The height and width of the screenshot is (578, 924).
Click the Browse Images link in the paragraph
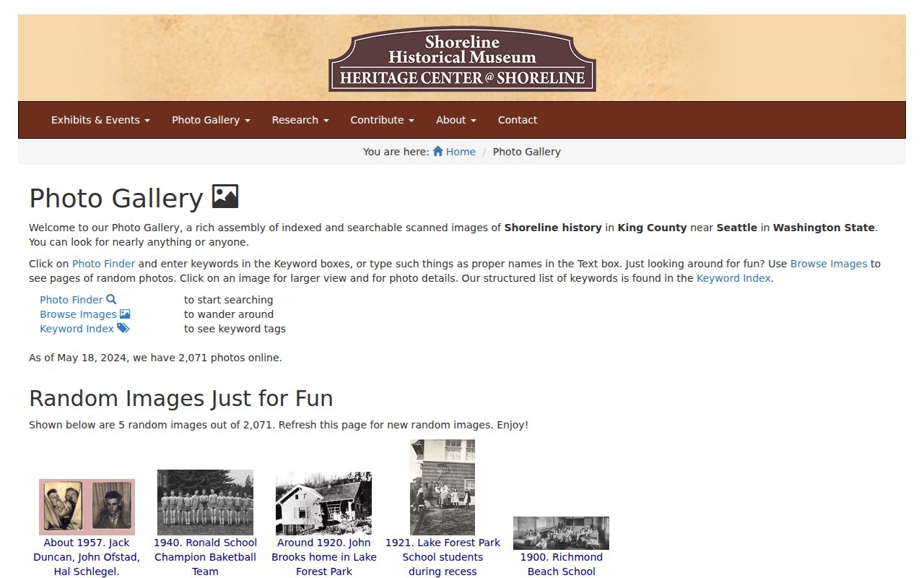pos(829,264)
